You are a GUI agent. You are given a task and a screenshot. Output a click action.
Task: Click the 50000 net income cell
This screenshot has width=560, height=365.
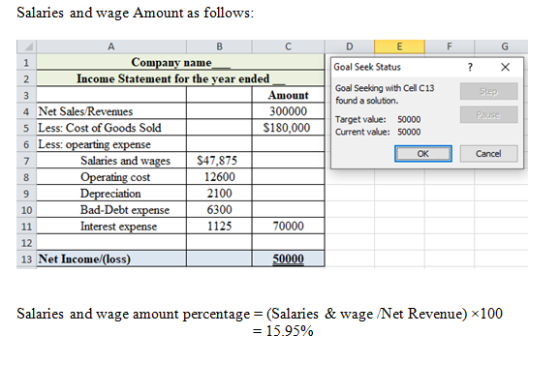[x=288, y=259]
